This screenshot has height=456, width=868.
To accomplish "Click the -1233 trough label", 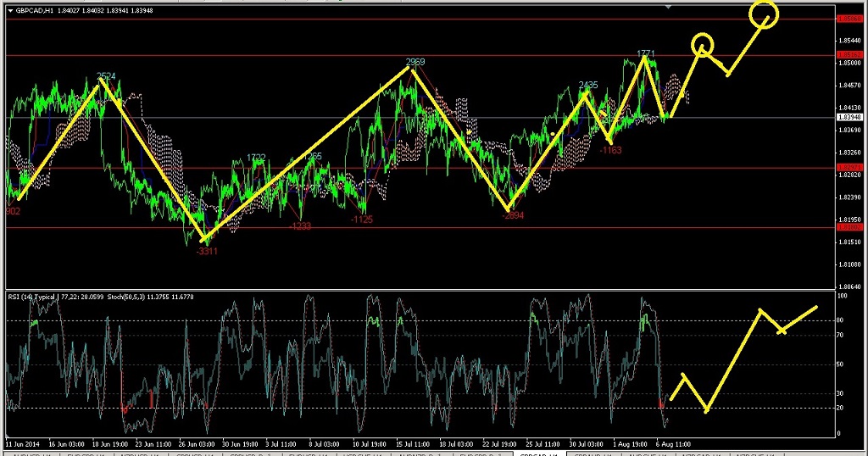I will (x=300, y=226).
